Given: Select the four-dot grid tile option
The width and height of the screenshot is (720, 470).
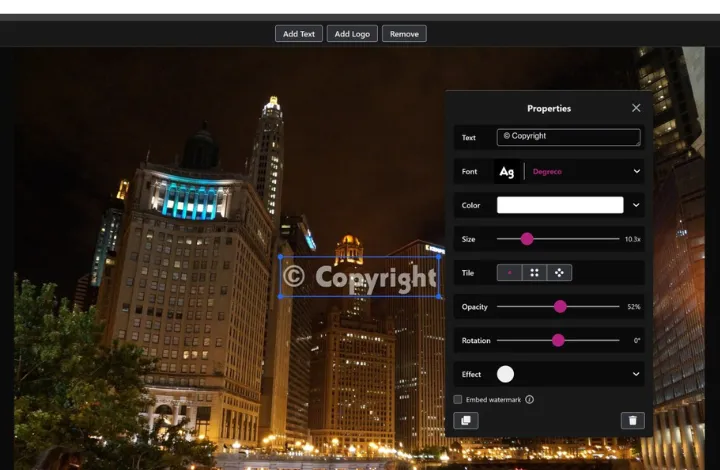Looking at the screenshot, I should [535, 272].
